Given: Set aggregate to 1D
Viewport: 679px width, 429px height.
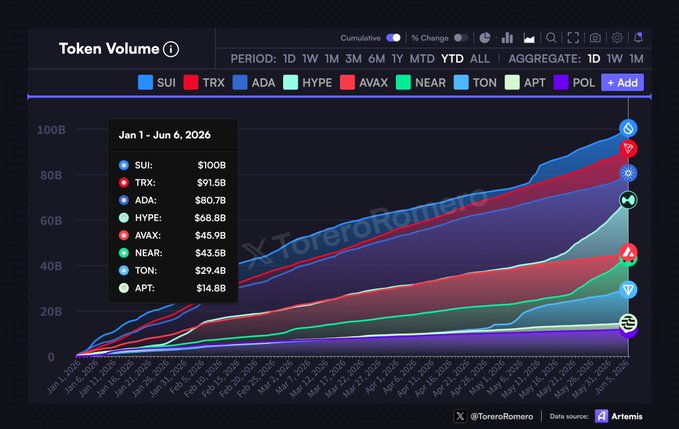Looking at the screenshot, I should (x=594, y=59).
